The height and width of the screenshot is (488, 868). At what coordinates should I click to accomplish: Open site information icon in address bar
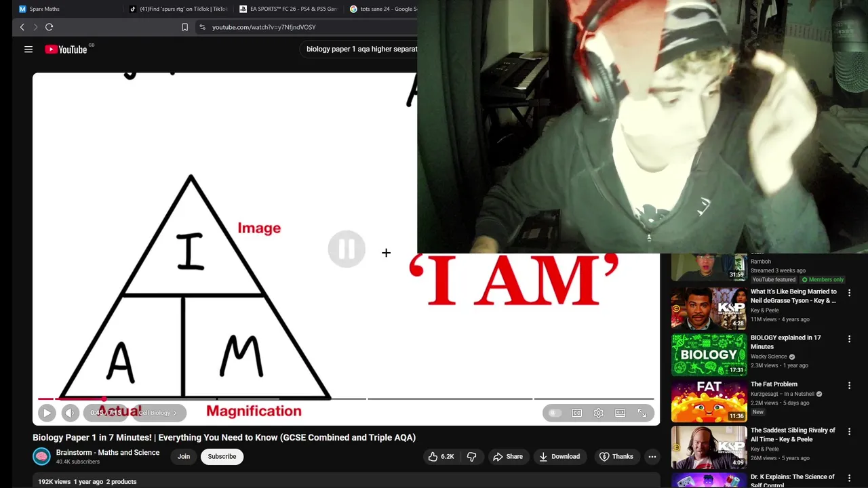pyautogui.click(x=202, y=27)
